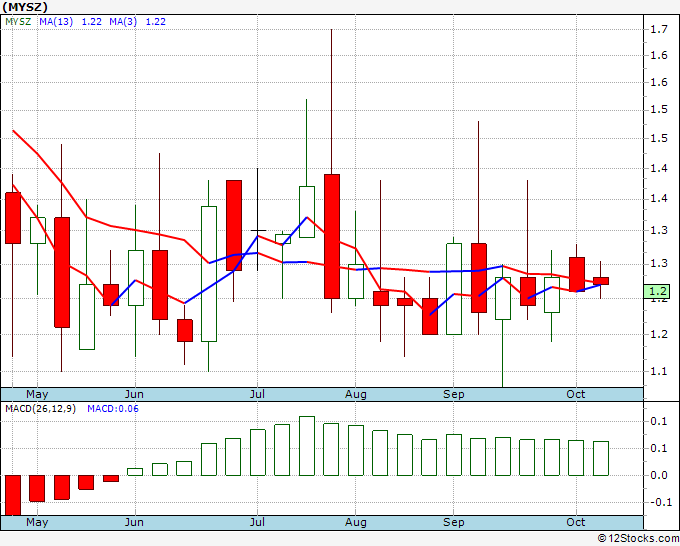Click the leftmost red MACD histogram bar

[13, 494]
